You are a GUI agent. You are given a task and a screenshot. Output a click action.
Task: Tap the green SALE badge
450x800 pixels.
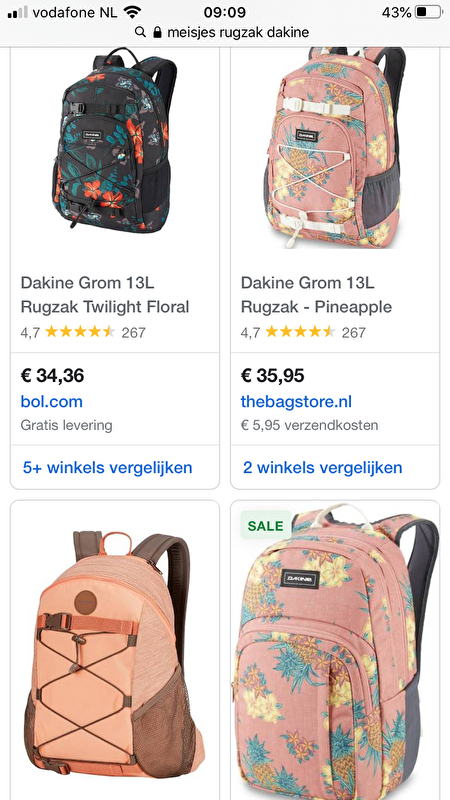point(265,526)
